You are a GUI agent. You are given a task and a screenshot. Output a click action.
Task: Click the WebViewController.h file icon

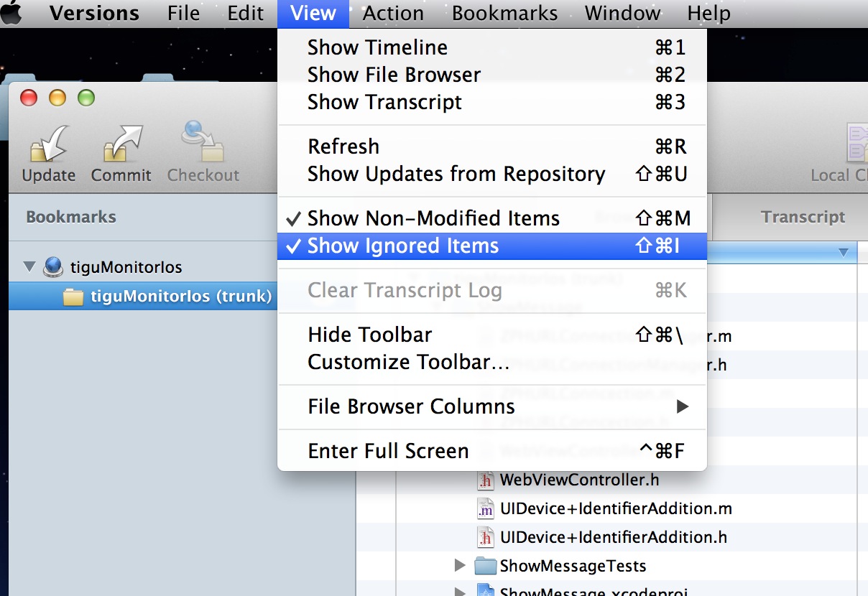click(x=486, y=480)
